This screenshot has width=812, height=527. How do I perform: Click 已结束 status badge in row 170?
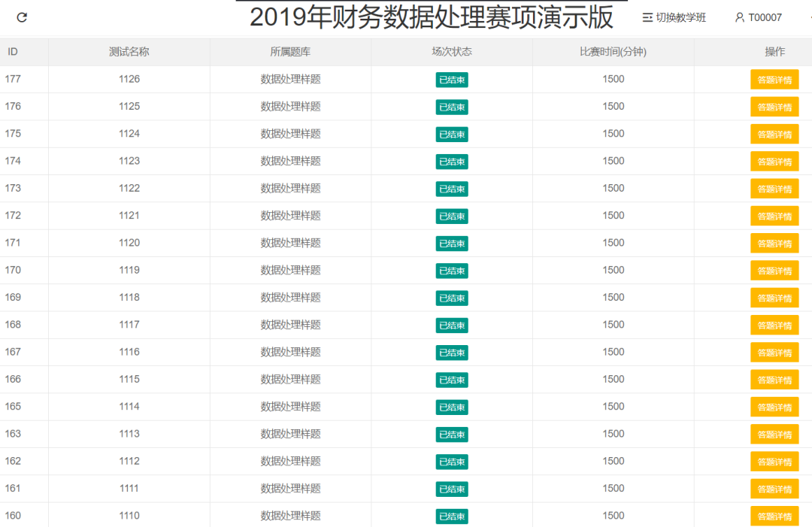pos(452,271)
